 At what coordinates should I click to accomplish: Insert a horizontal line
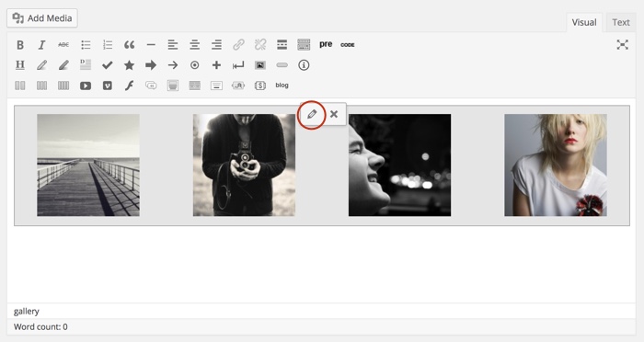[x=151, y=45]
